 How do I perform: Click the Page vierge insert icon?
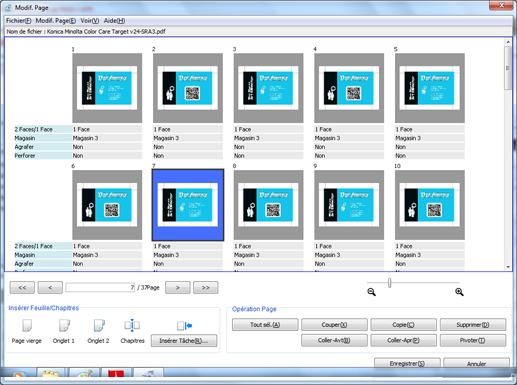[x=27, y=325]
